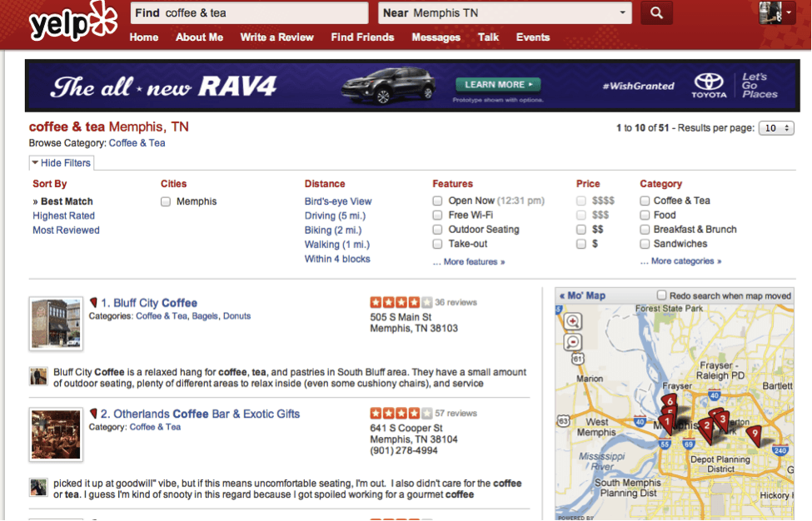Change Results per page selector
Viewport: 812px width, 521px height.
pos(775,128)
